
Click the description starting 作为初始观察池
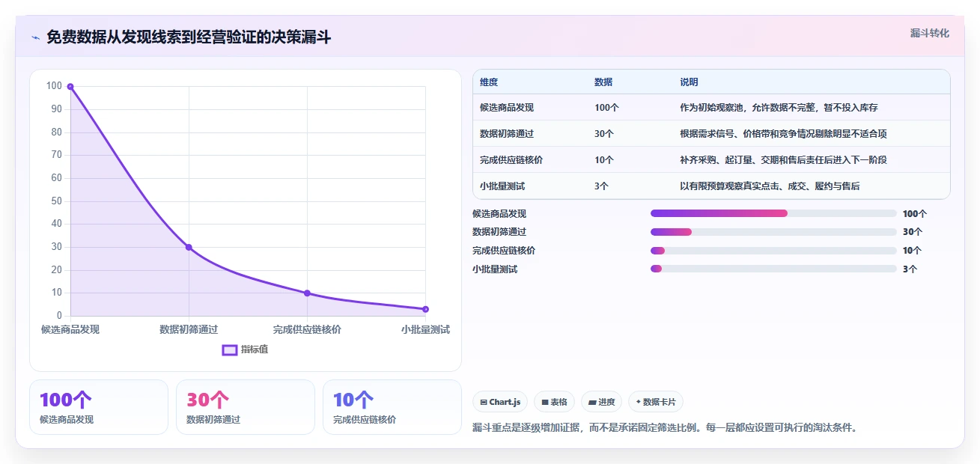(779, 108)
